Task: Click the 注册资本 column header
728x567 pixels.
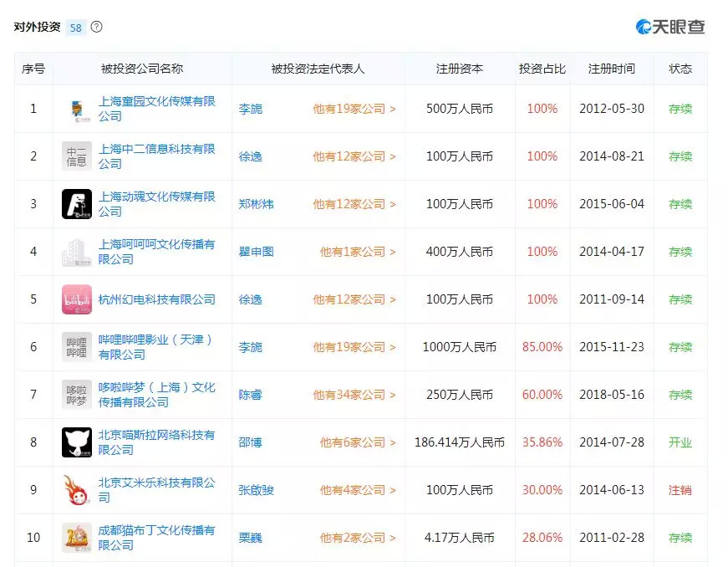Action: click(x=459, y=69)
